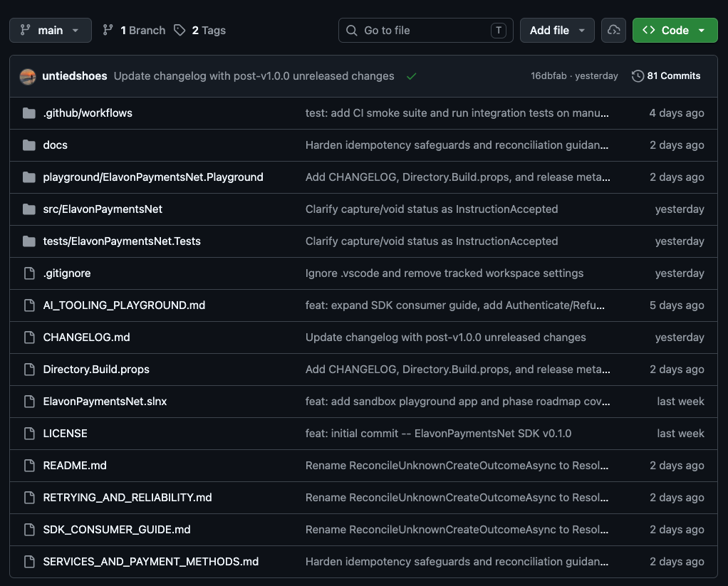Open the .gitignore file
This screenshot has width=728, height=586.
[67, 273]
